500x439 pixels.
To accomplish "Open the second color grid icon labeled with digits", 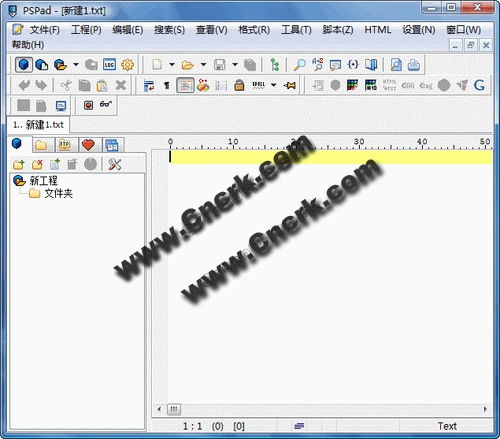I will point(370,85).
